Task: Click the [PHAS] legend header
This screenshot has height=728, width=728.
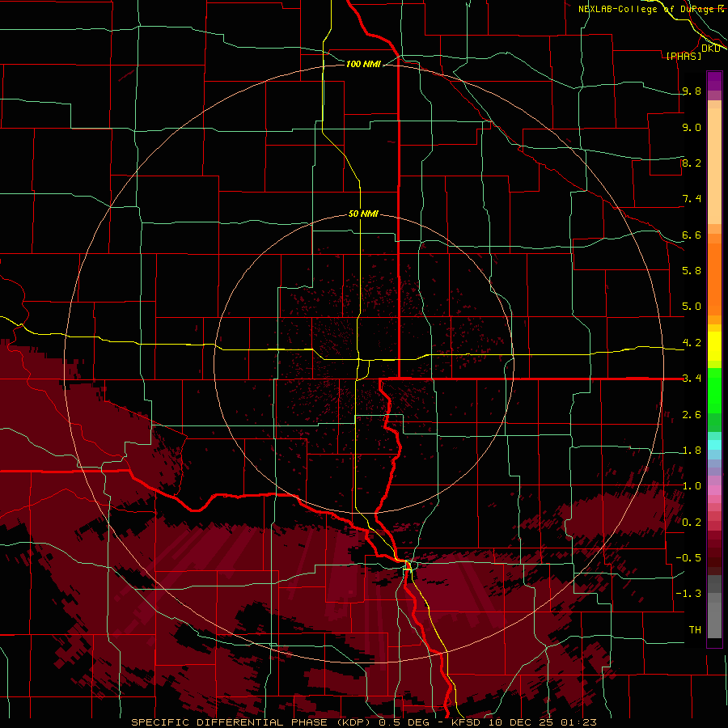Action: 684,57
